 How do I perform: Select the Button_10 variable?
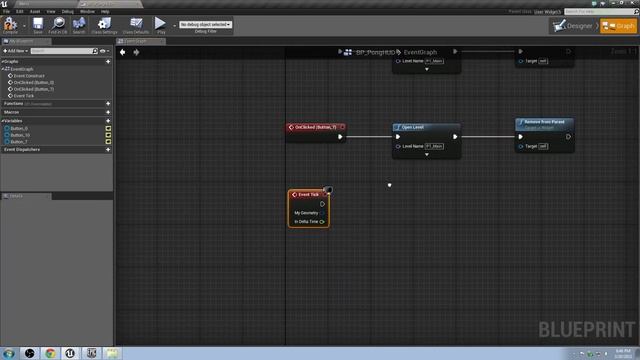pyautogui.click(x=20, y=135)
